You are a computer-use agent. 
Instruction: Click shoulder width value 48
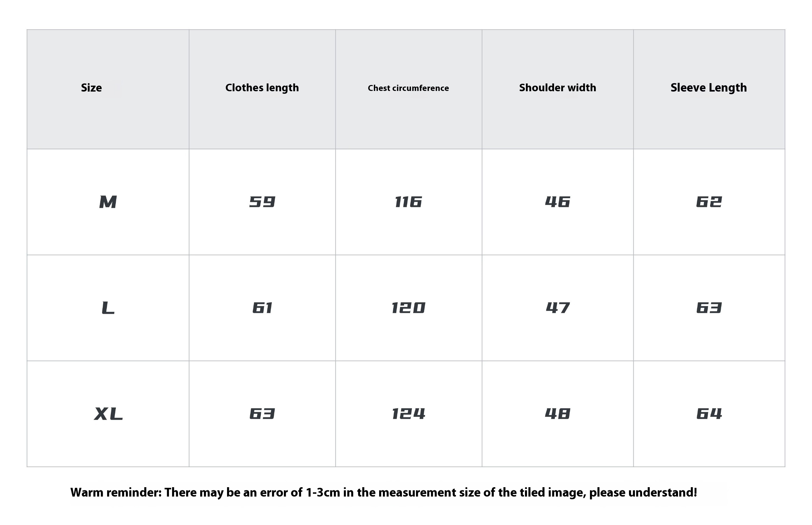[x=557, y=414]
